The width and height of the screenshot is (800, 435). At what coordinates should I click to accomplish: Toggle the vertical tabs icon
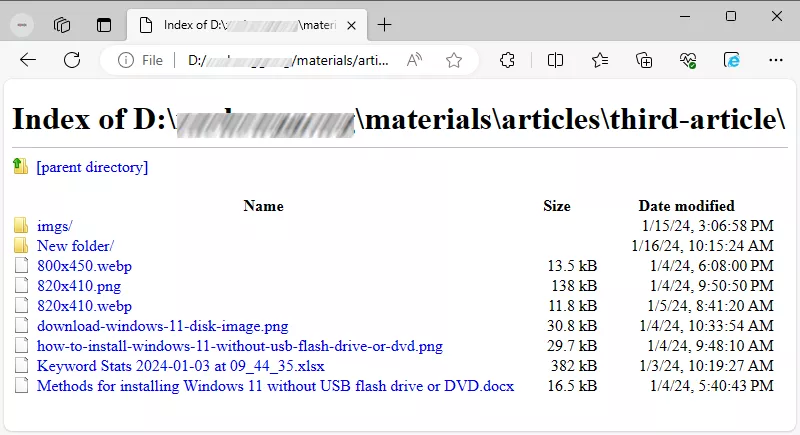pos(104,25)
